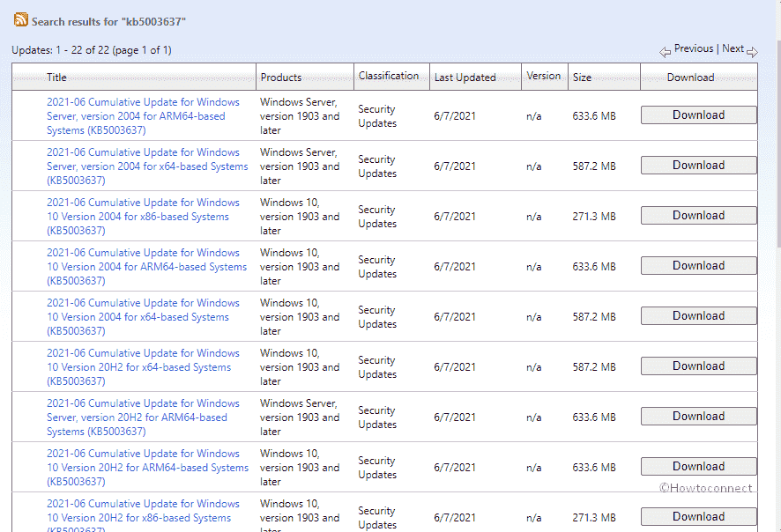Sort by the Version column header
Viewport: 781px width, 532px height.
click(543, 76)
